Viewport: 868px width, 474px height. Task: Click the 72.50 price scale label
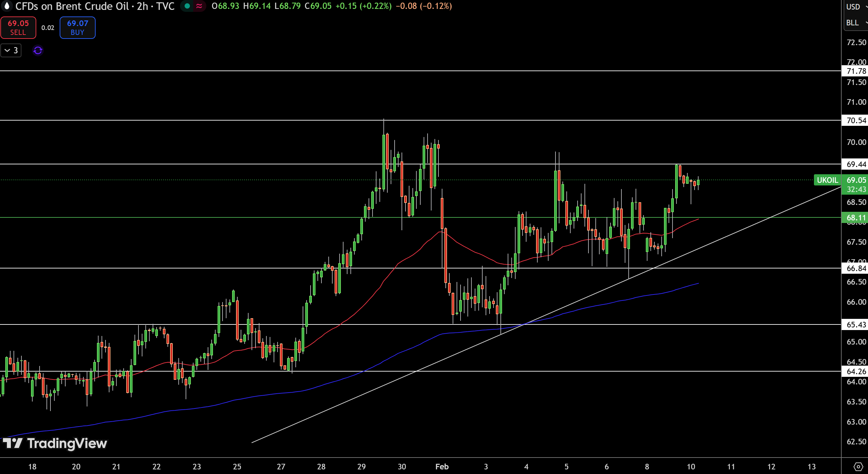(x=856, y=42)
